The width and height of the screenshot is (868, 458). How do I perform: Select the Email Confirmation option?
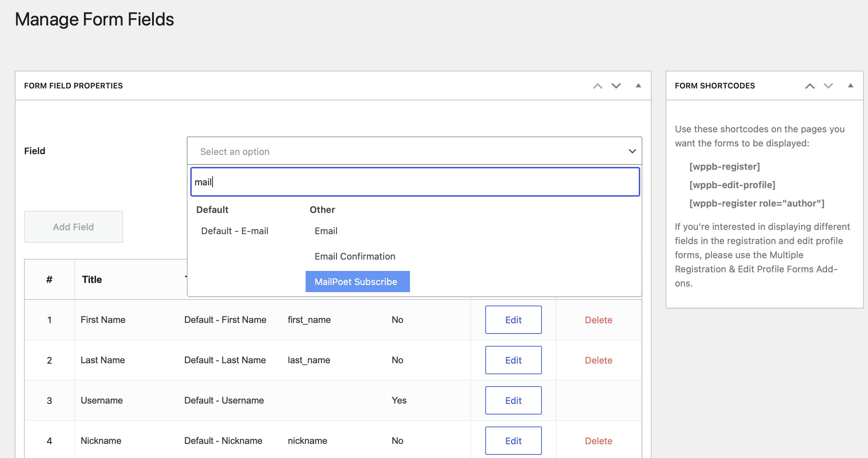click(355, 256)
